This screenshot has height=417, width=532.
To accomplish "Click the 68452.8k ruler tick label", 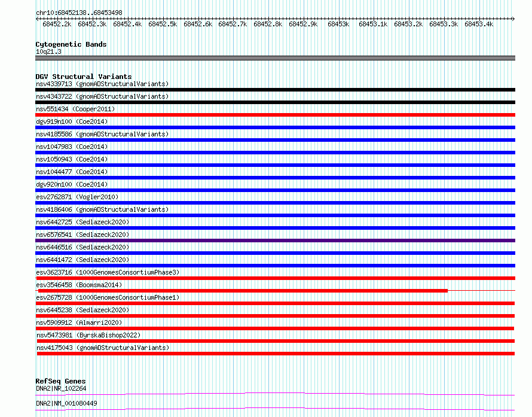I will [268, 24].
